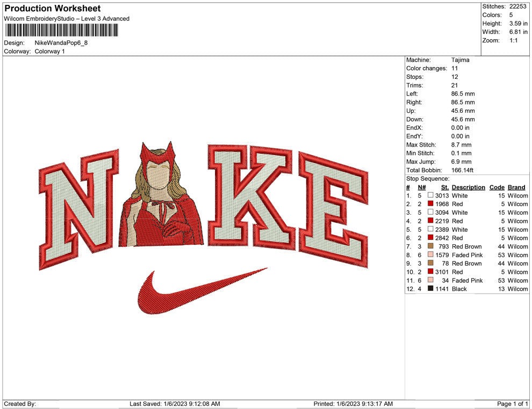Select the Stitches value 22253
This screenshot has height=409, width=532.
(x=517, y=6)
